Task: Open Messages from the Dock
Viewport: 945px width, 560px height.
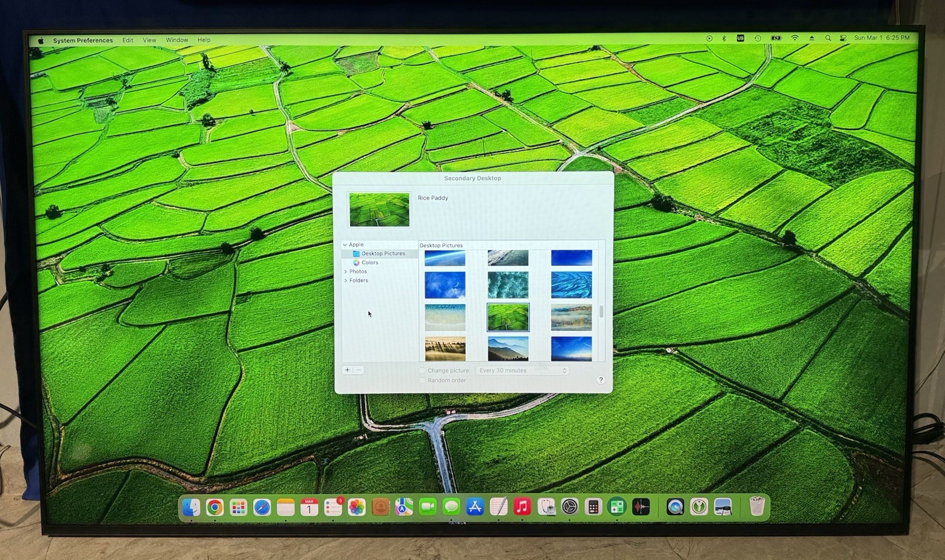Action: point(451,507)
